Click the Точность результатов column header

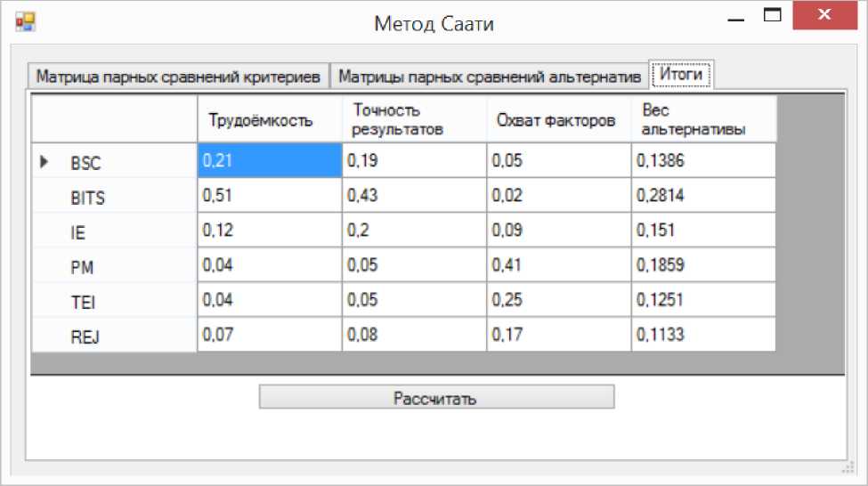click(414, 120)
